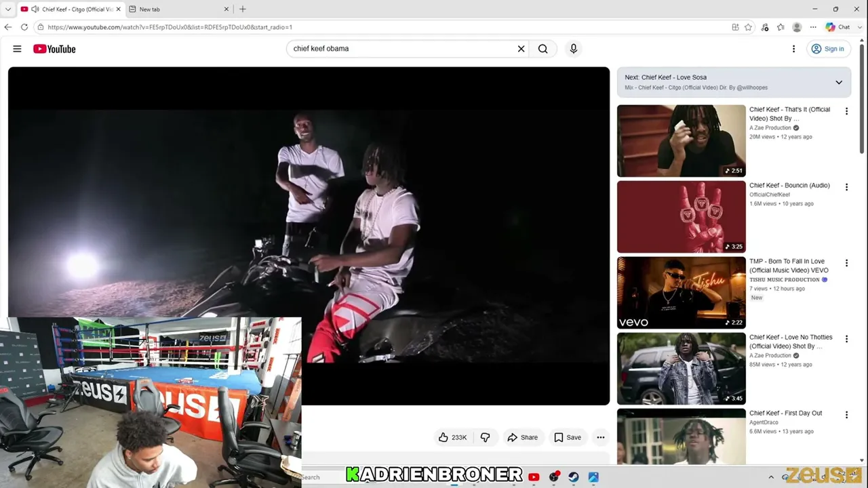The height and width of the screenshot is (488, 868).
Task: Open the Steam taskbar icon
Action: (574, 477)
